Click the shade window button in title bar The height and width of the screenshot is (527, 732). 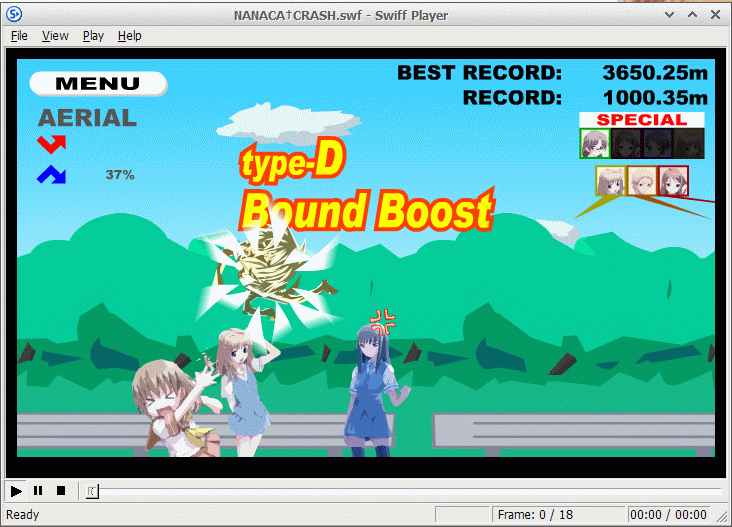click(669, 14)
